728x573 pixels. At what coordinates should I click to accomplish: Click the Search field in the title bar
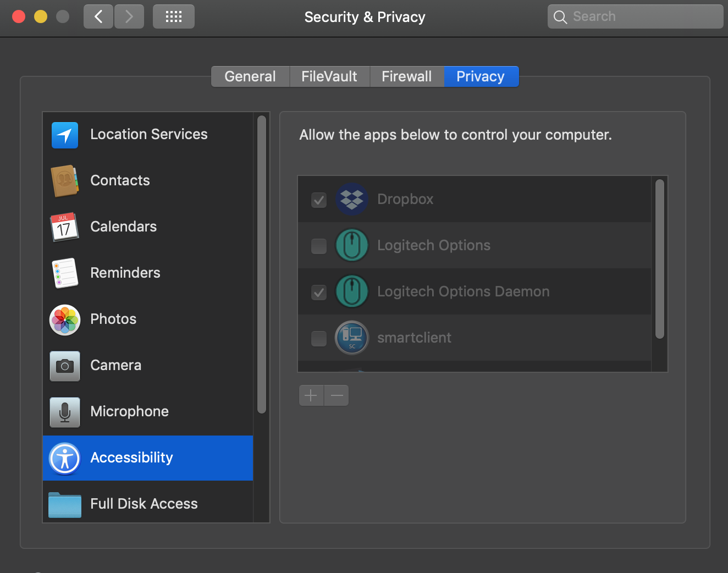pos(635,16)
